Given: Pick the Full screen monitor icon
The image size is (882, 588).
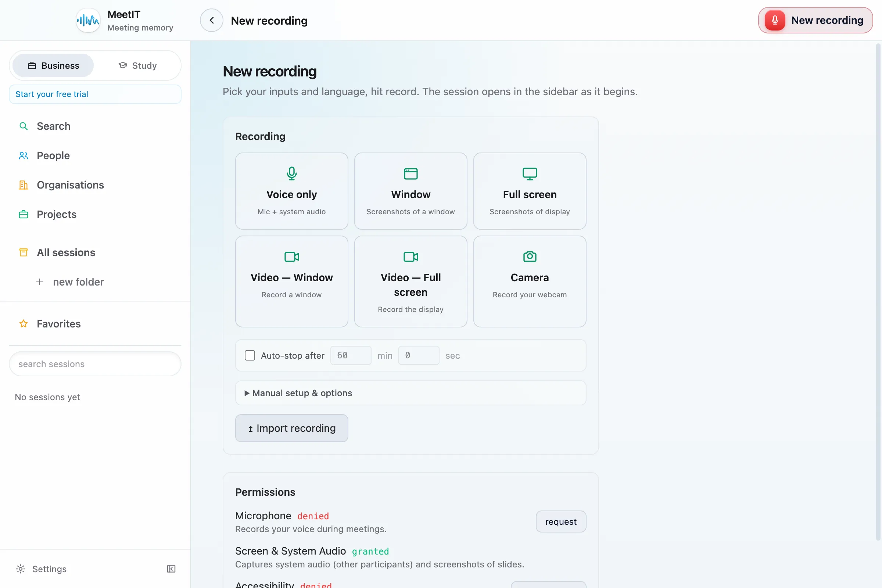Looking at the screenshot, I should tap(530, 173).
